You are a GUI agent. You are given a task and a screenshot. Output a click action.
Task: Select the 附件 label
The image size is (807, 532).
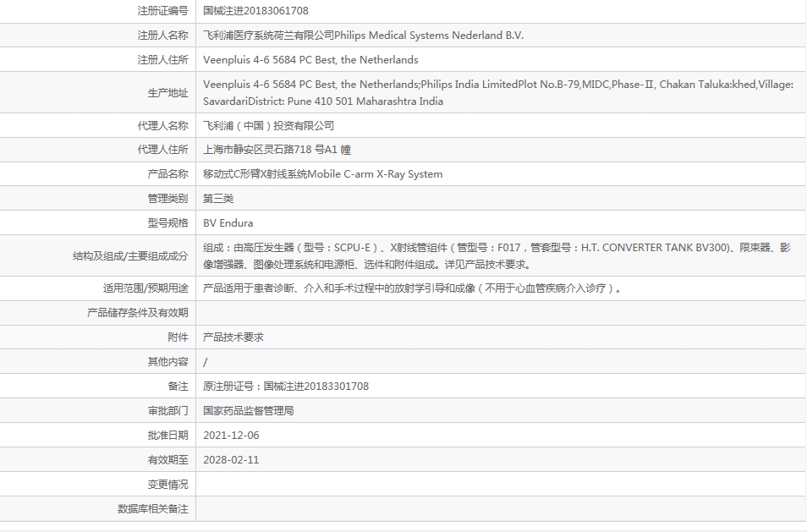point(178,337)
